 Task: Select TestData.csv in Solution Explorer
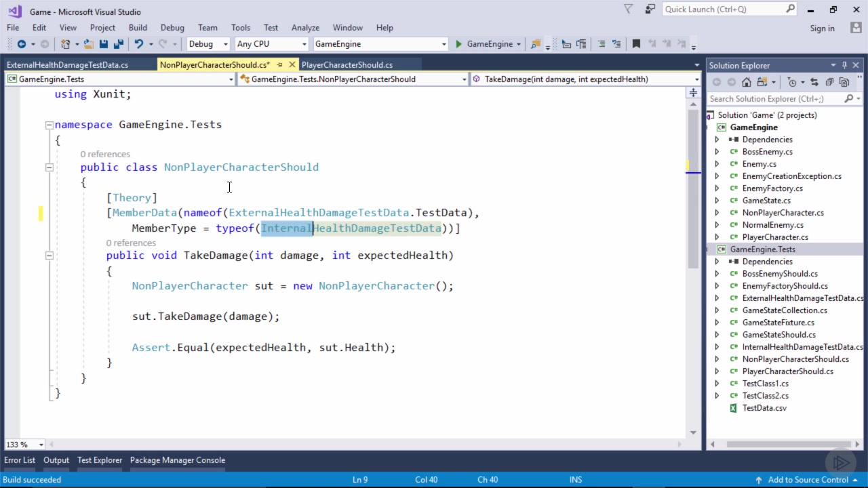point(764,408)
